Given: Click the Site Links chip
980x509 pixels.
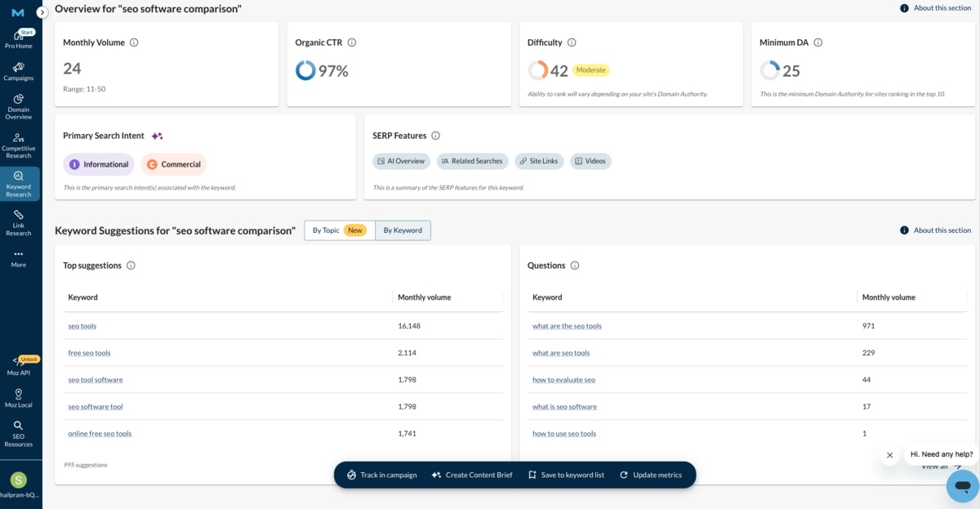Looking at the screenshot, I should 539,161.
